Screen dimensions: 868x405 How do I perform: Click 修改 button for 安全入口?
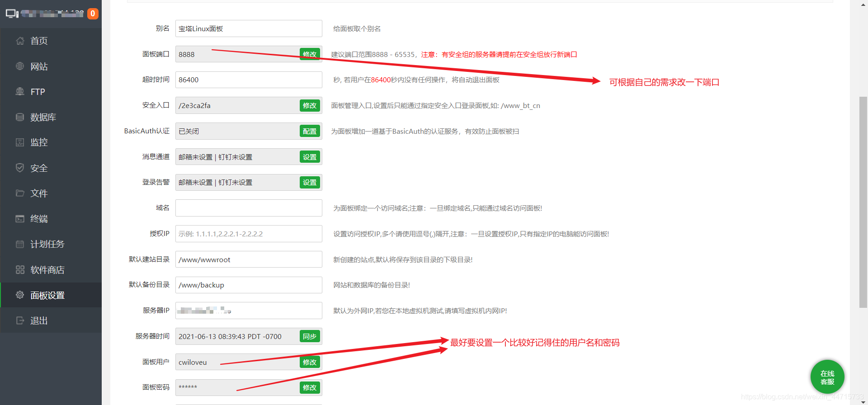[x=310, y=105]
